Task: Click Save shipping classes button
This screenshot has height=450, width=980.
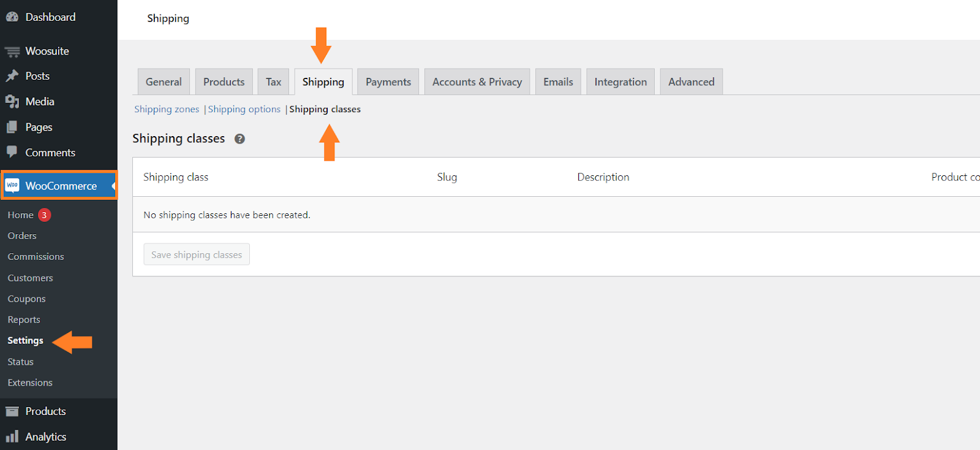Action: [x=197, y=254]
